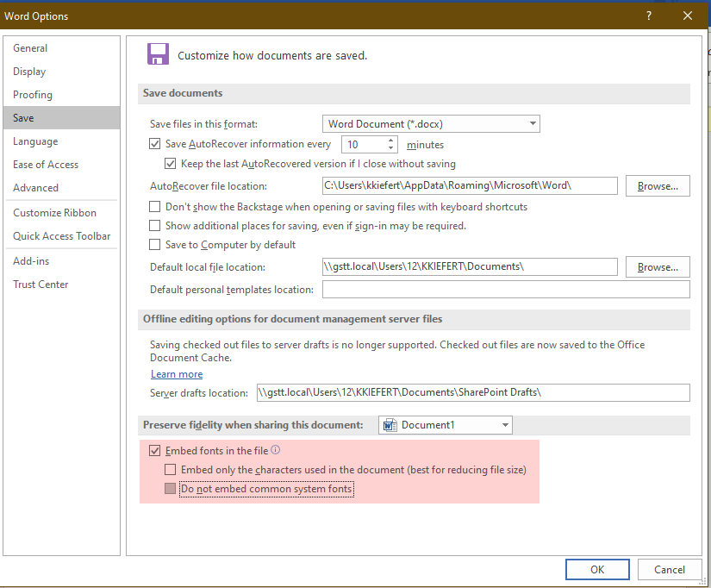Click the Word document icon in Document1 dropdown
Viewport: 711px width, 588px height.
click(x=390, y=425)
